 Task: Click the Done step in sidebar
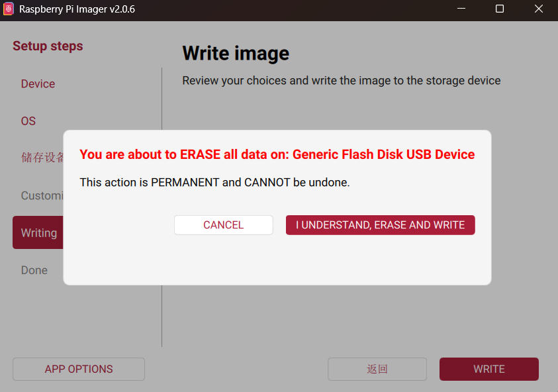pyautogui.click(x=34, y=270)
